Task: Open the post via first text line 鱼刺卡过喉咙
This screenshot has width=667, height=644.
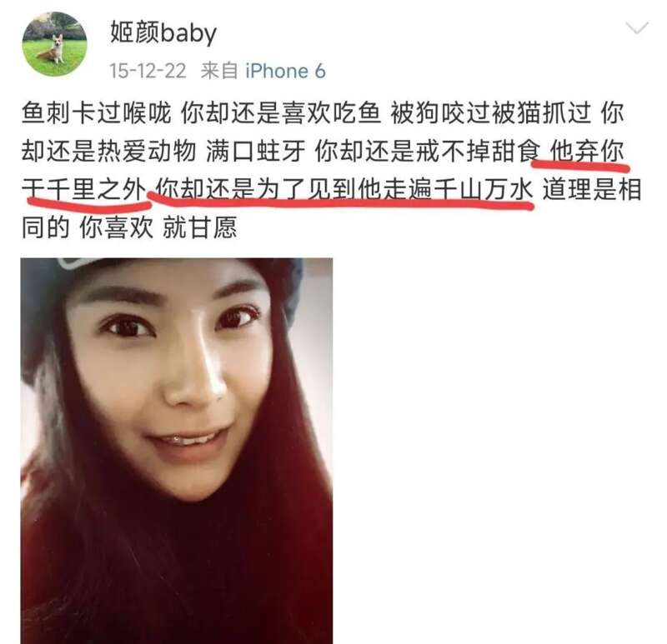Action: pos(97,113)
